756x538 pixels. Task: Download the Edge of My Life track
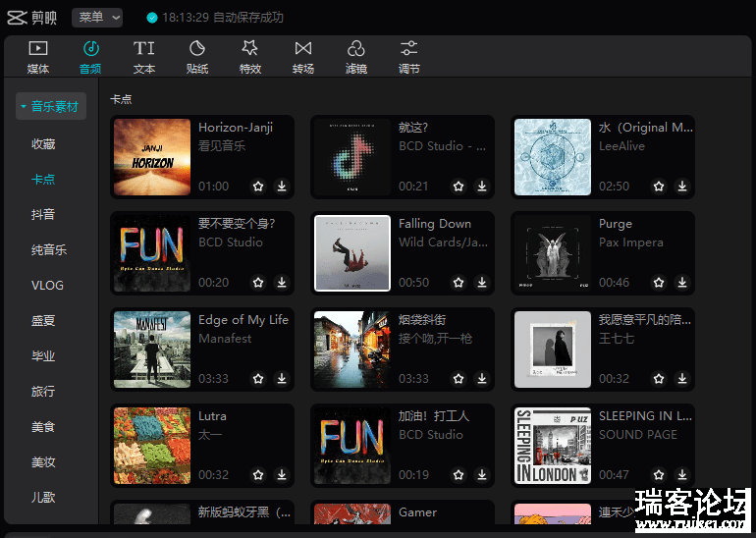tap(282, 378)
